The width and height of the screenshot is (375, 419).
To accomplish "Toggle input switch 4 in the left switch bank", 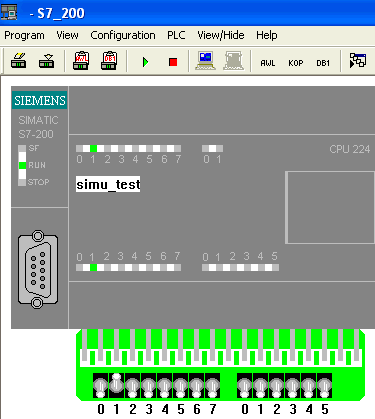I will pos(165,386).
